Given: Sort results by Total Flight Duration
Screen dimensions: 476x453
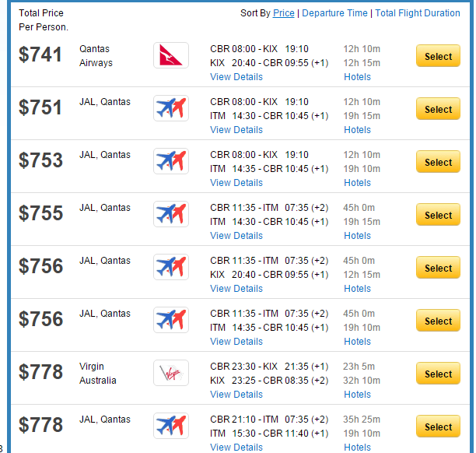Looking at the screenshot, I should coord(418,13).
